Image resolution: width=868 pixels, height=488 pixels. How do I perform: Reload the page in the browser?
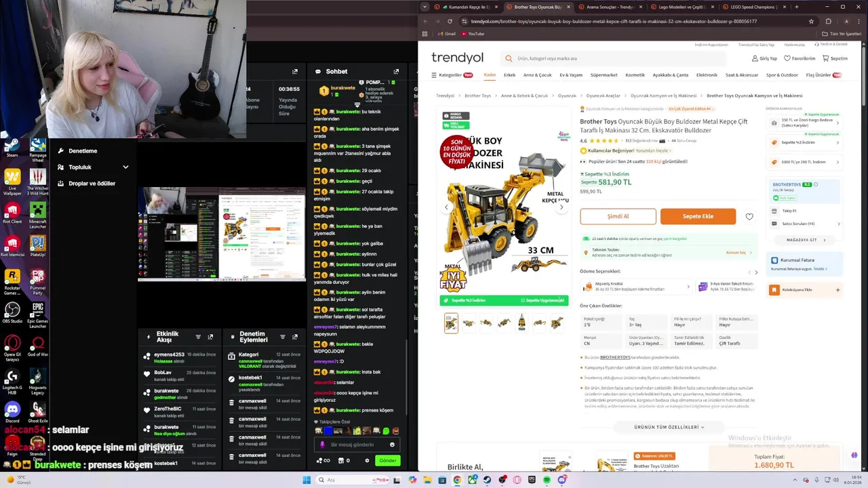pyautogui.click(x=450, y=21)
